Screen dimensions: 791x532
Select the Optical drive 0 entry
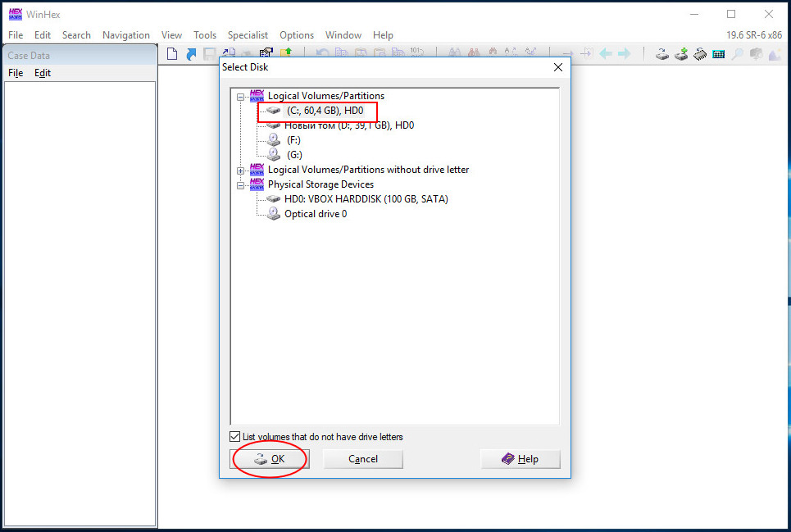(316, 214)
